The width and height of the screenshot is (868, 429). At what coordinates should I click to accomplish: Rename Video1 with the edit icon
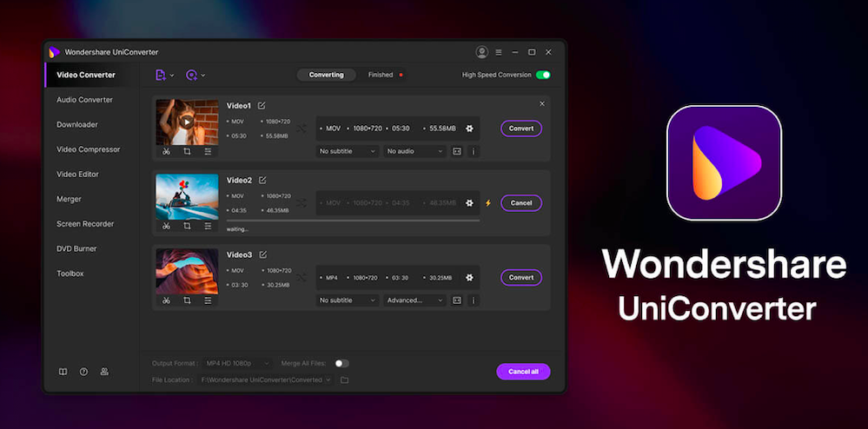point(262,105)
